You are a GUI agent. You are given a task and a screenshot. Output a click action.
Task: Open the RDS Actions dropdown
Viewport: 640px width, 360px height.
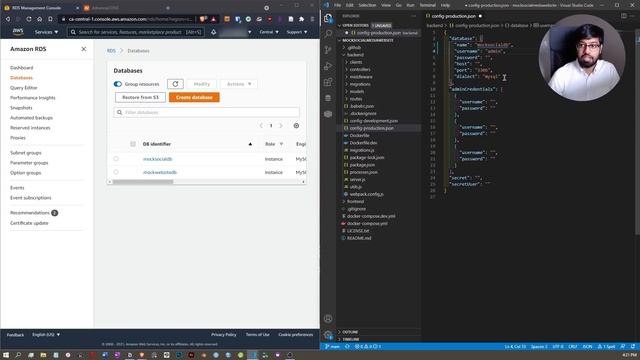pyautogui.click(x=239, y=84)
